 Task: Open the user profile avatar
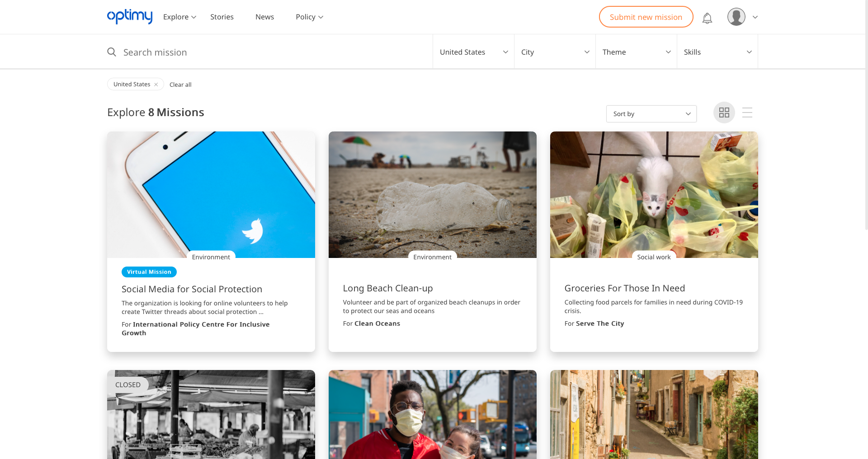(736, 17)
